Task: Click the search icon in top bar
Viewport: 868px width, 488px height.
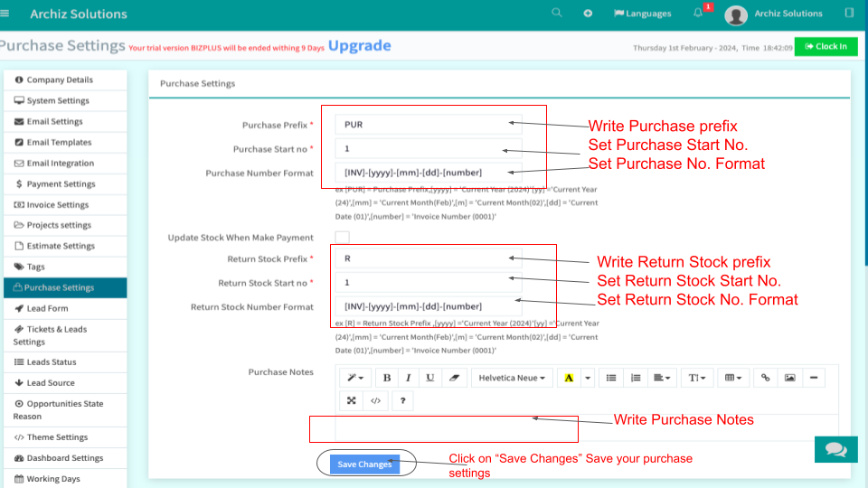Action: pos(557,14)
